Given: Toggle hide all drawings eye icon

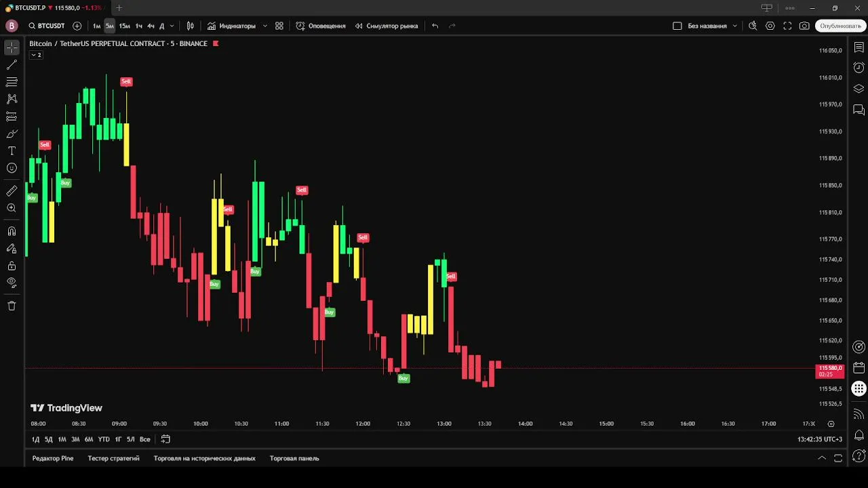Looking at the screenshot, I should [x=12, y=283].
